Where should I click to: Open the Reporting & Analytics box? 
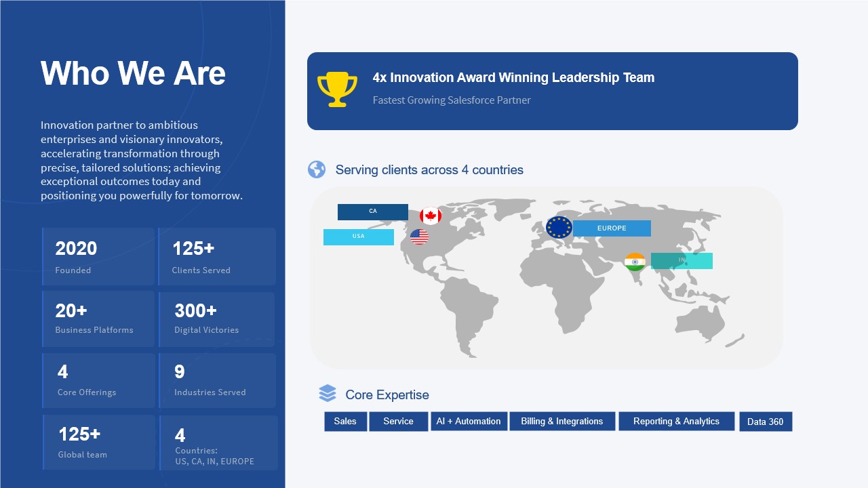(676, 422)
